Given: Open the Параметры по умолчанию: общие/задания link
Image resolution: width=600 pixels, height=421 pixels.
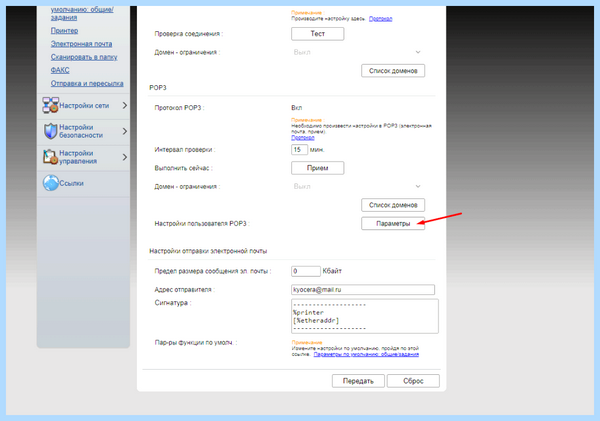Looking at the screenshot, I should tap(366, 354).
